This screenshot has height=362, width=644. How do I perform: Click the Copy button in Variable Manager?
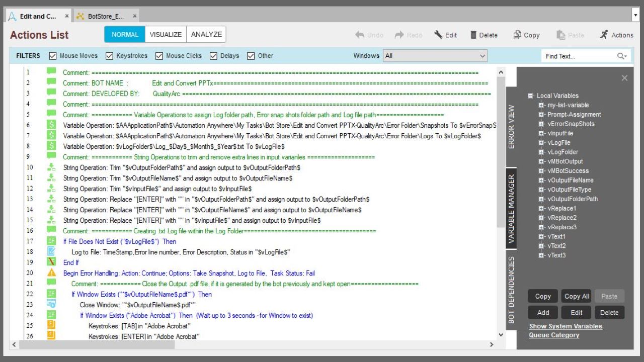click(x=543, y=296)
